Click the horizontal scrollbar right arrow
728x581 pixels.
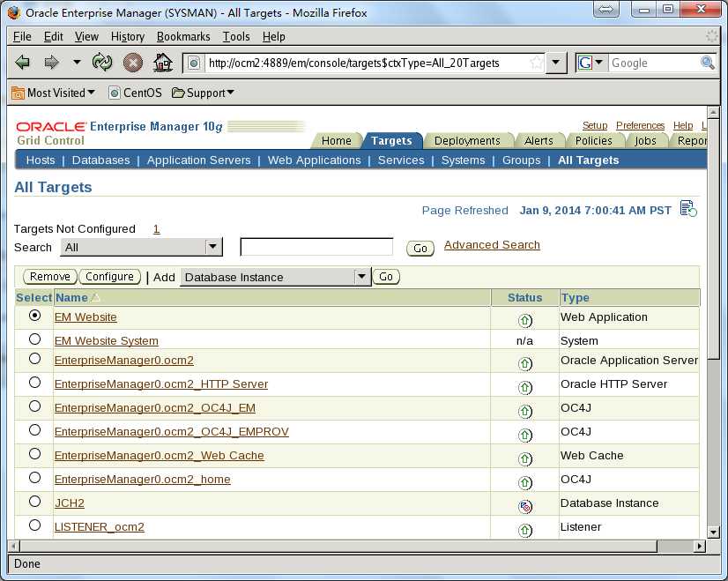700,546
